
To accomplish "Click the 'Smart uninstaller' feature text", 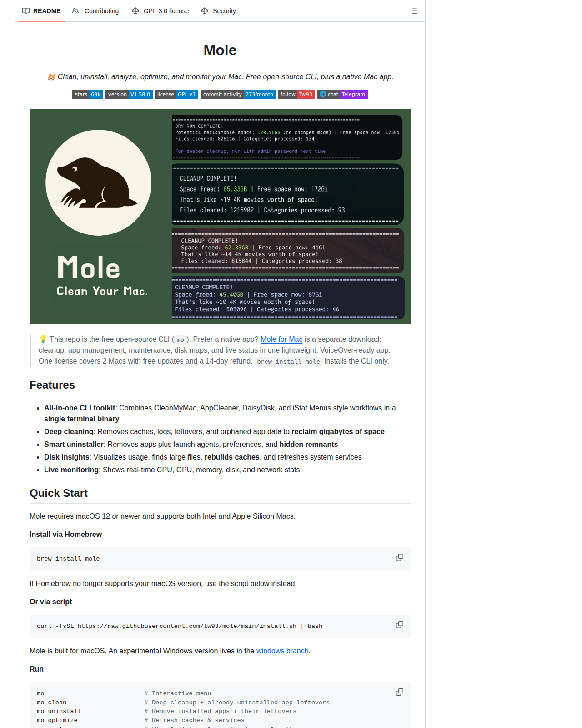I will tap(74, 445).
